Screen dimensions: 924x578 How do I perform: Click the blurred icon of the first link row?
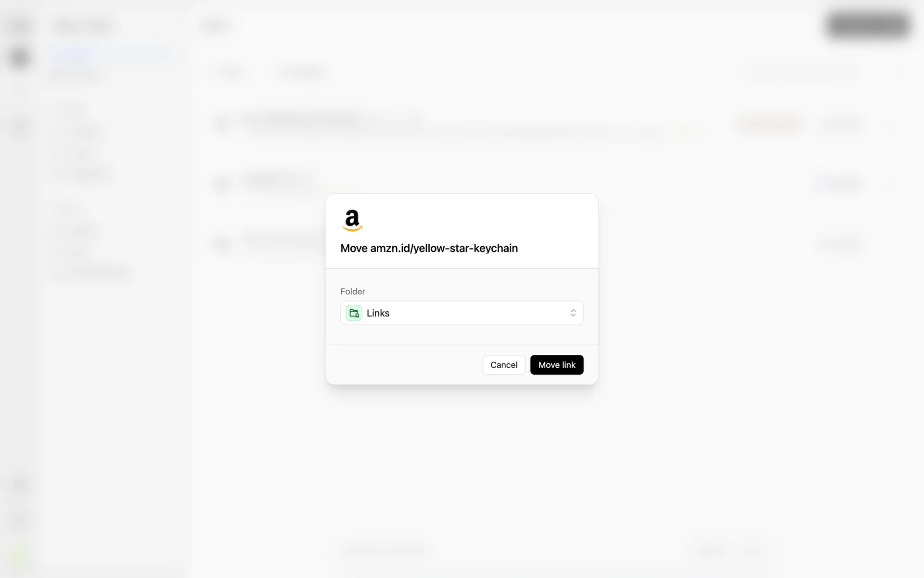222,124
